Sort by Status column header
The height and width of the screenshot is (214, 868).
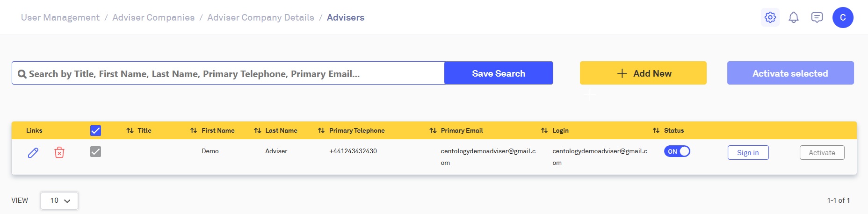coord(673,131)
